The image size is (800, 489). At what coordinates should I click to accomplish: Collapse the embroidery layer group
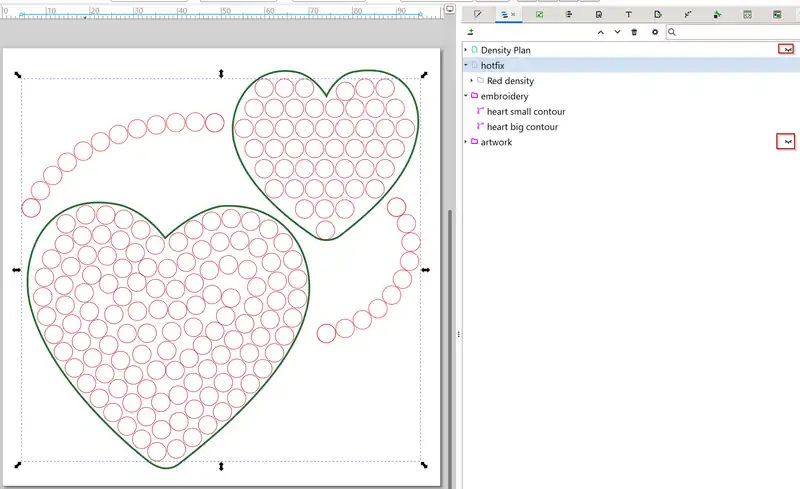coord(467,96)
